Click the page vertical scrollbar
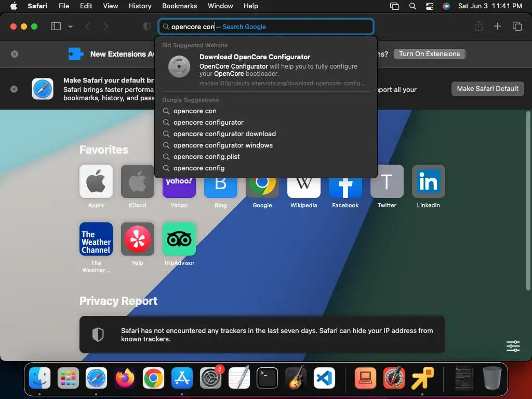 click(x=528, y=201)
